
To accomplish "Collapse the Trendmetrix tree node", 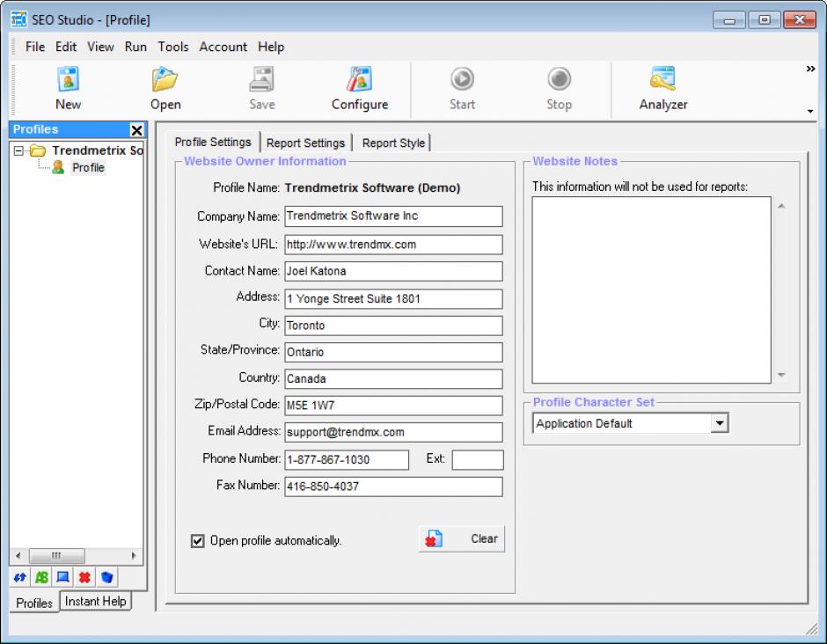I will [x=18, y=150].
